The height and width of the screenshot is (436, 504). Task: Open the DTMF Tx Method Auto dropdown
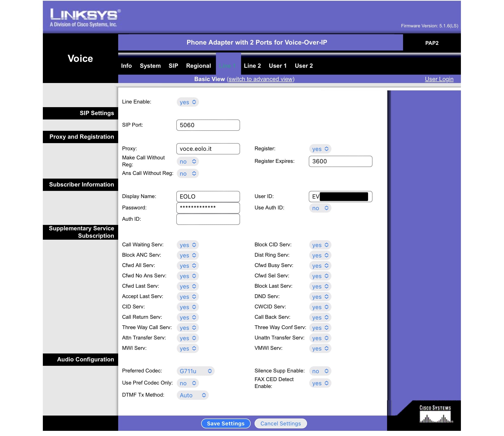pos(193,395)
